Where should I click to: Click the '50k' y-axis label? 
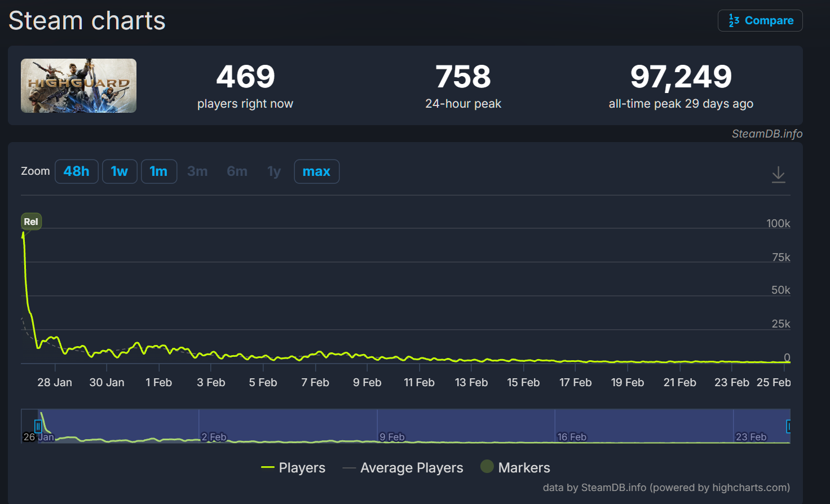click(781, 290)
